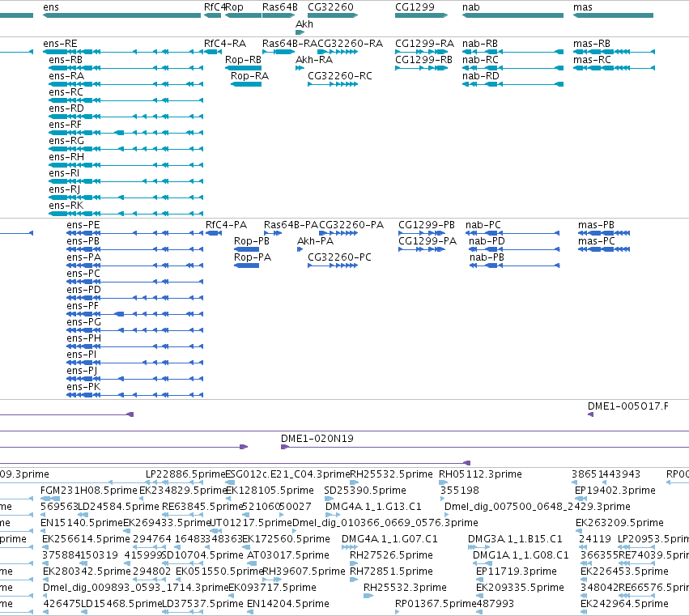Select protein CG32260-PC
The width and height of the screenshot is (689, 616).
[333, 266]
